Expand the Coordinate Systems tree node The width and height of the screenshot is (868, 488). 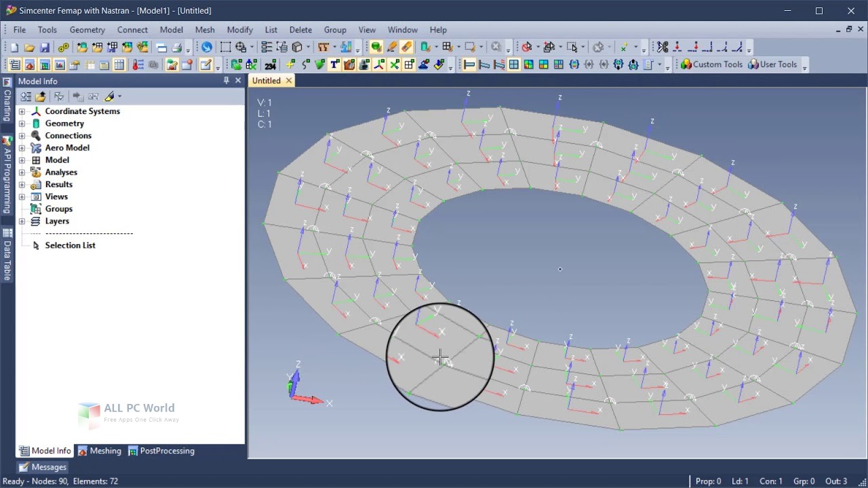(22, 111)
